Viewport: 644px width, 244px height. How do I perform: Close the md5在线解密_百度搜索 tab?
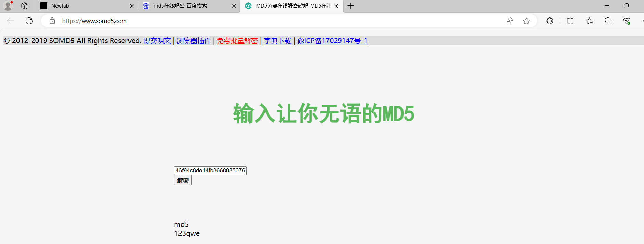(x=234, y=6)
